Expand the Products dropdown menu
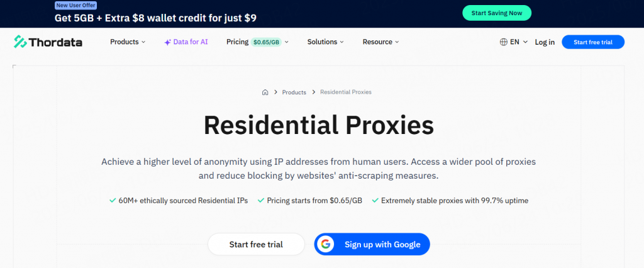This screenshot has height=268, width=644. pos(128,42)
